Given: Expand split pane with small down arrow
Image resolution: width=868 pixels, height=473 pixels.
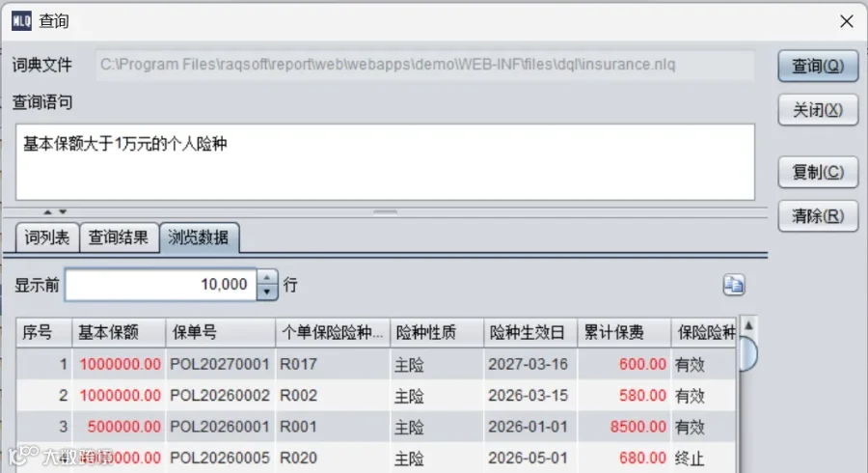Looking at the screenshot, I should click(x=63, y=211).
